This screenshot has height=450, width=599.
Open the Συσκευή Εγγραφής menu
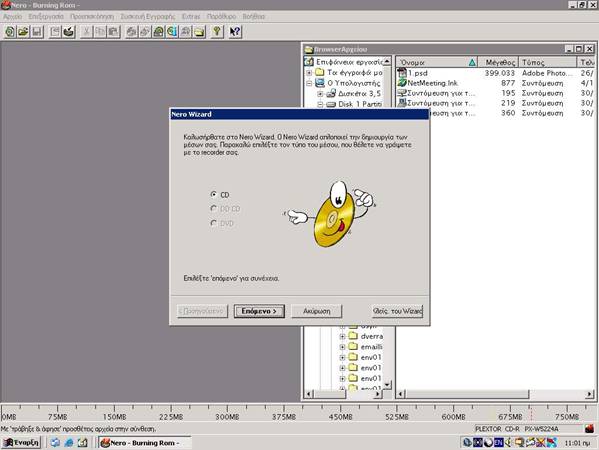coord(147,16)
